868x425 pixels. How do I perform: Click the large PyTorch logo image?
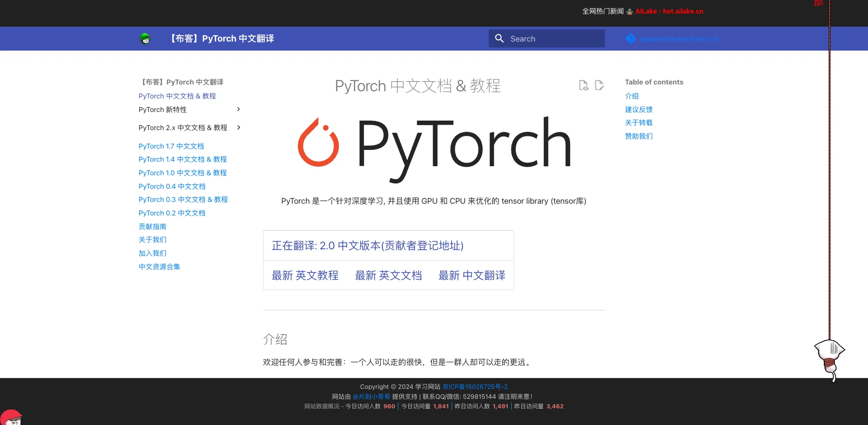click(434, 149)
